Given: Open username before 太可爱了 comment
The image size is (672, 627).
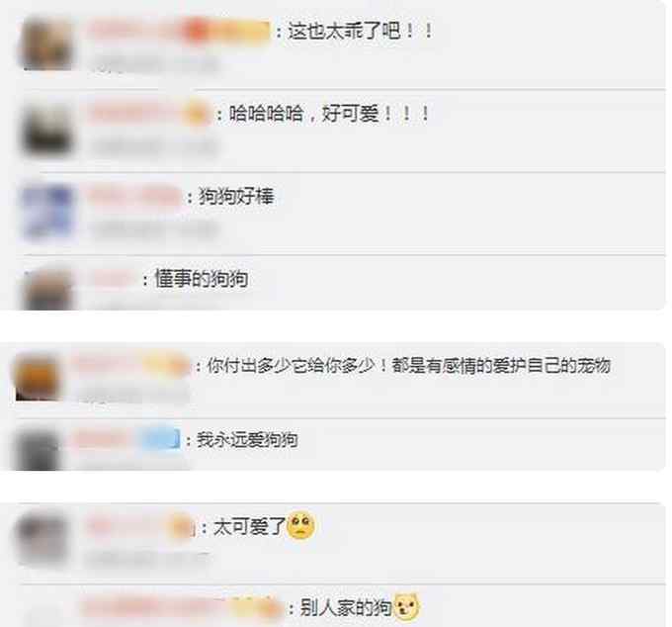Looking at the screenshot, I should [139, 527].
